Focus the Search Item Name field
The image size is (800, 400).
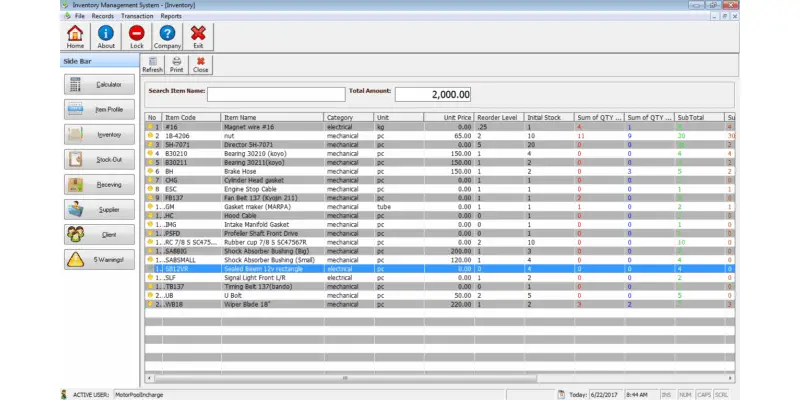tap(276, 94)
